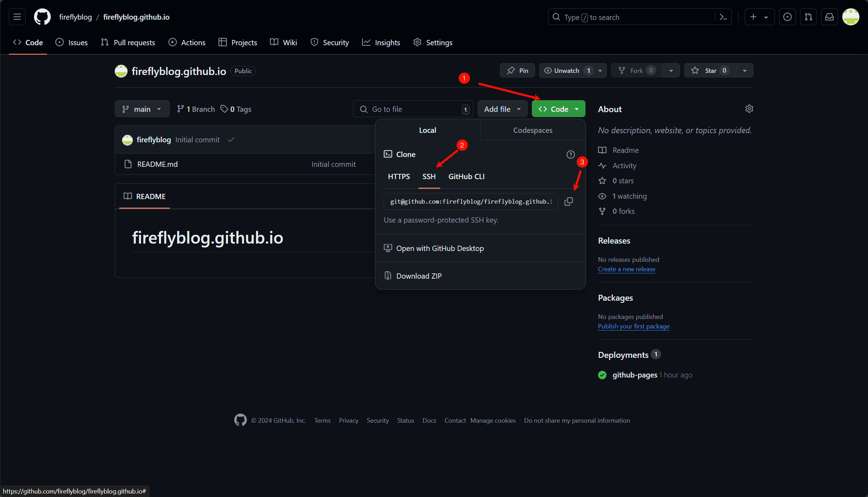
Task: Click the footer GitHub logo
Action: (x=240, y=420)
